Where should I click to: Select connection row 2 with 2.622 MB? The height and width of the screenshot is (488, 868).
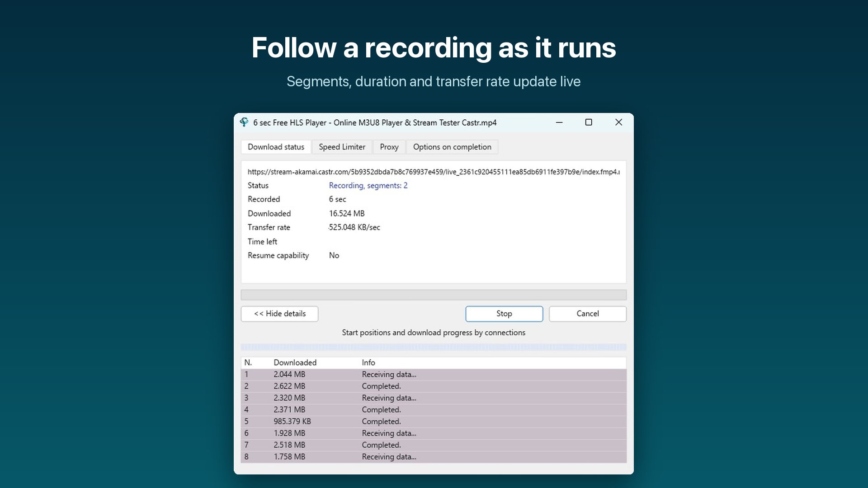point(434,386)
